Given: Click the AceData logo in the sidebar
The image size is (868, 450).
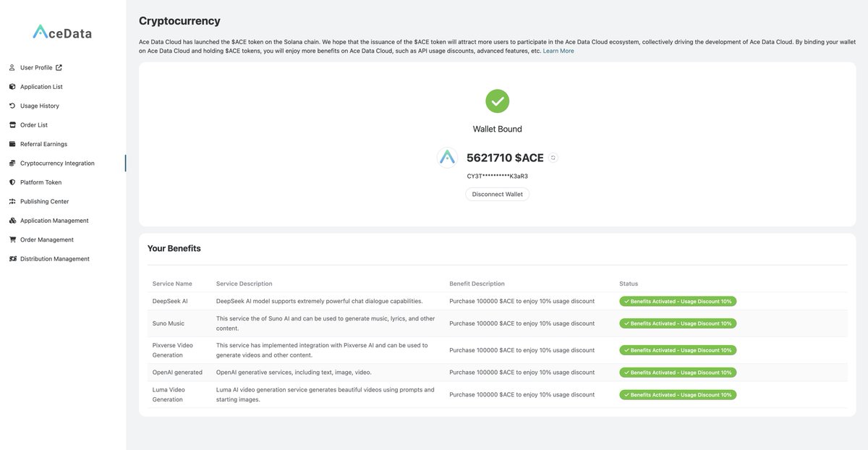Looking at the screenshot, I should point(62,33).
